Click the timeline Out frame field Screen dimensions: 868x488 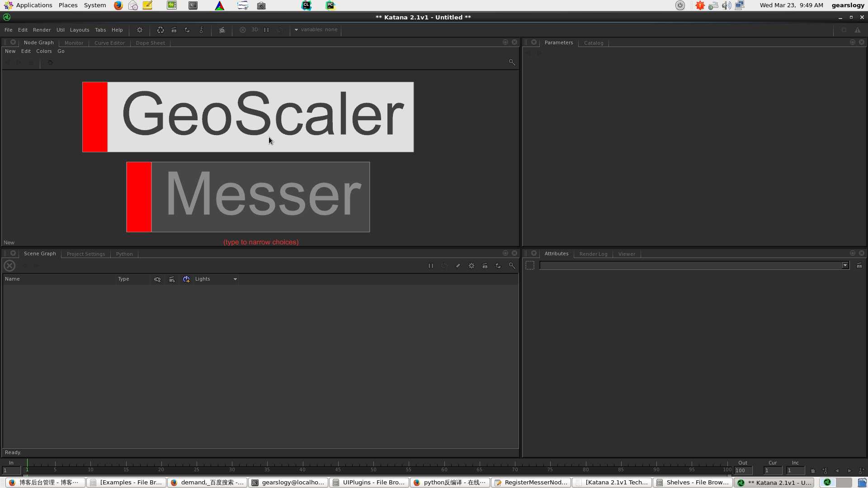[743, 470]
